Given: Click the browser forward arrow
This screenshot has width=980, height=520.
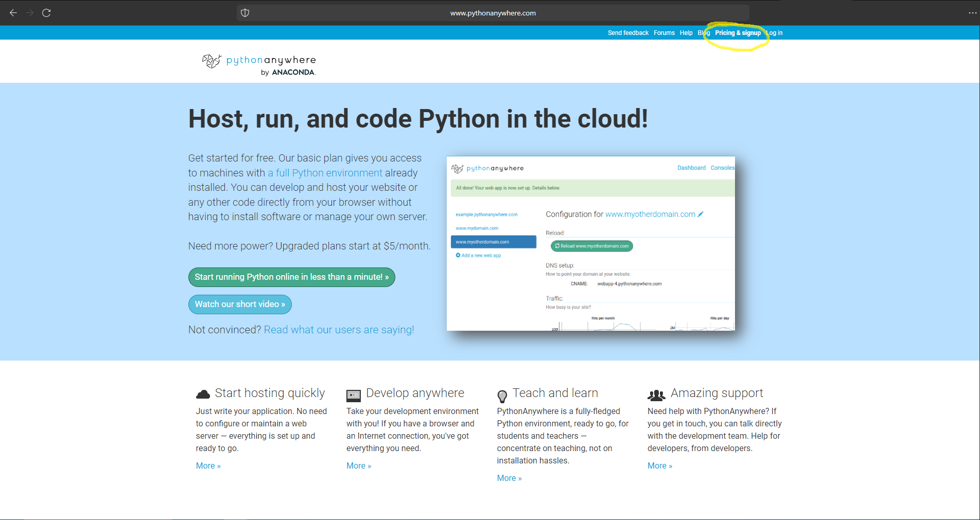Looking at the screenshot, I should 30,13.
